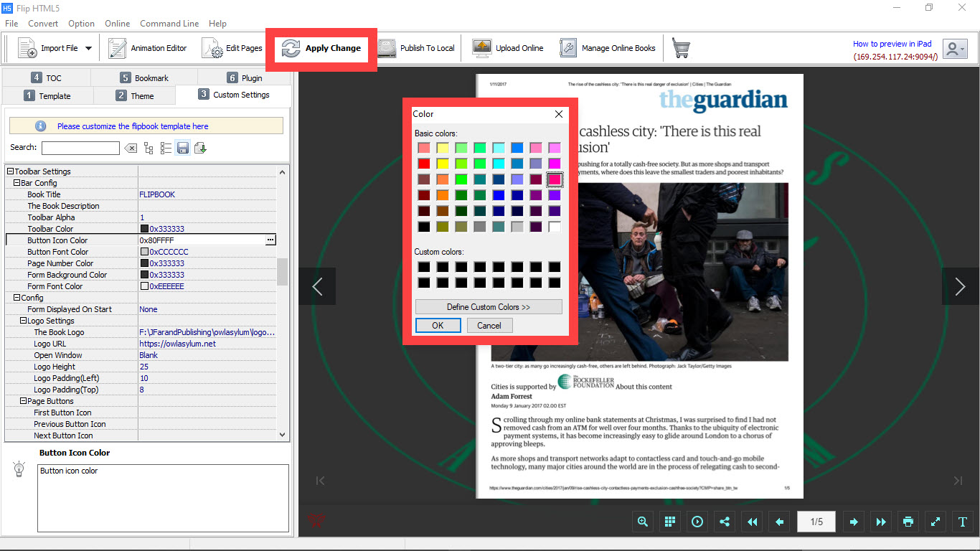This screenshot has height=551, width=980.
Task: Click the Toolbar Color 0x333333 swatch
Action: click(x=144, y=229)
